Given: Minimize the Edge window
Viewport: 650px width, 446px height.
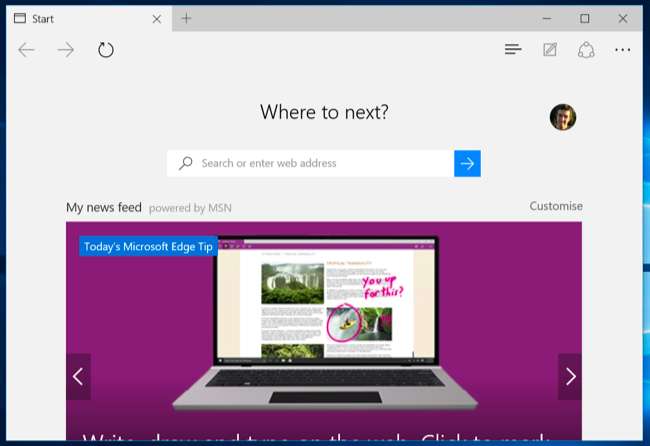Looking at the screenshot, I should [547, 18].
